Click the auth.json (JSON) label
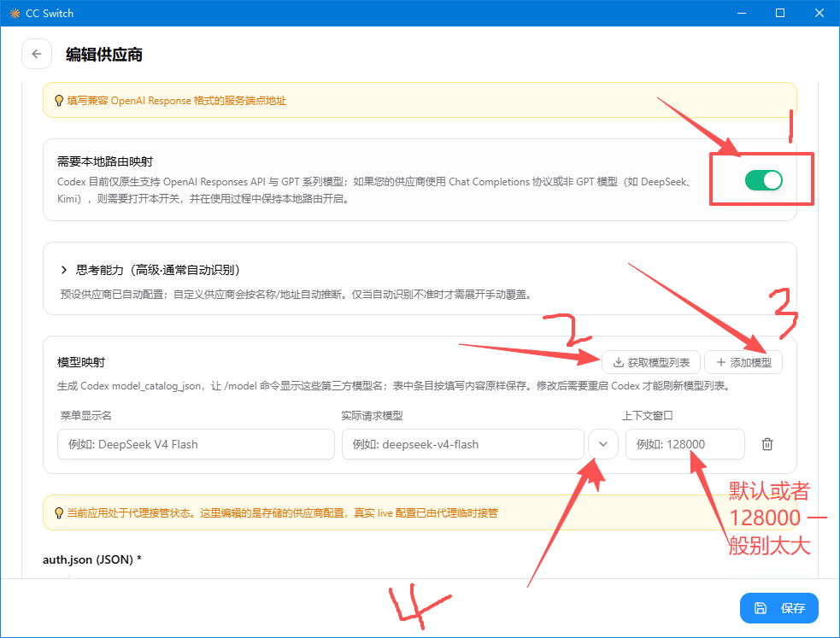Image resolution: width=840 pixels, height=638 pixels. pyautogui.click(x=92, y=560)
